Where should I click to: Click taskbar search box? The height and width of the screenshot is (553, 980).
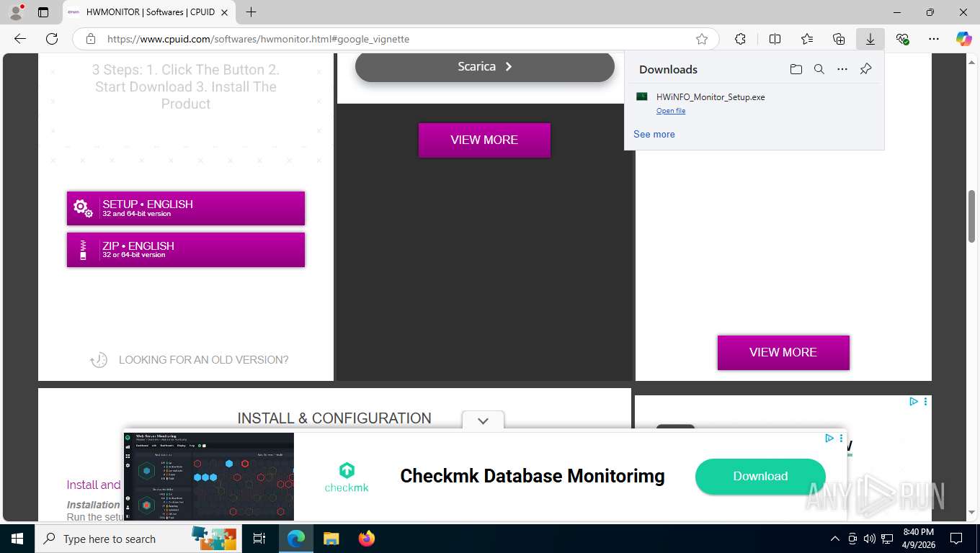pos(137,539)
